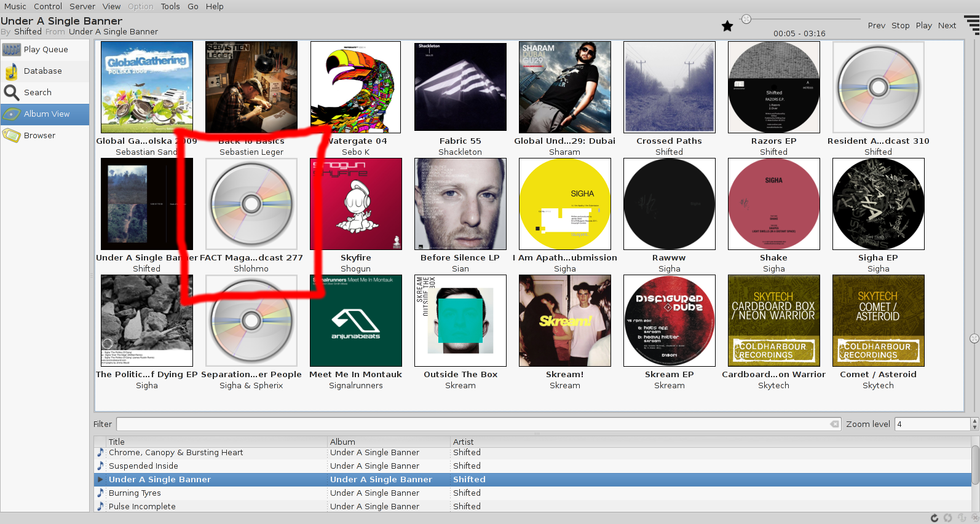Increase the Zoom level with the up arrow
980x524 pixels.
(974, 421)
